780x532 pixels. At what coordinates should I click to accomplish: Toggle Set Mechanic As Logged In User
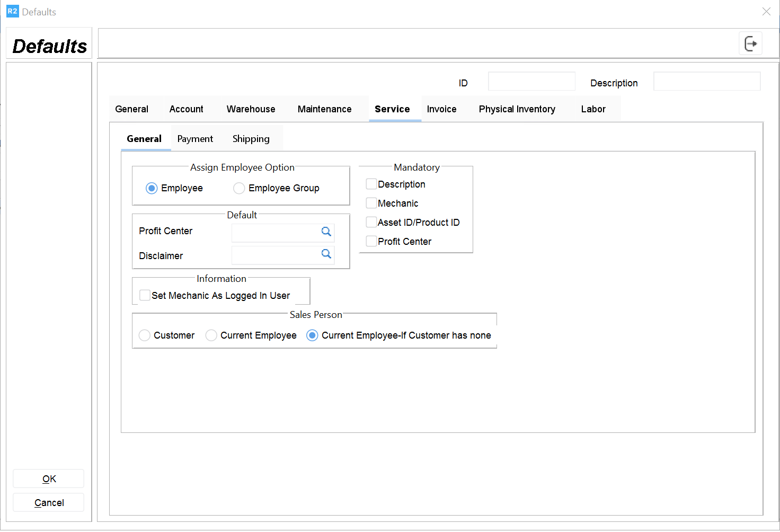145,296
